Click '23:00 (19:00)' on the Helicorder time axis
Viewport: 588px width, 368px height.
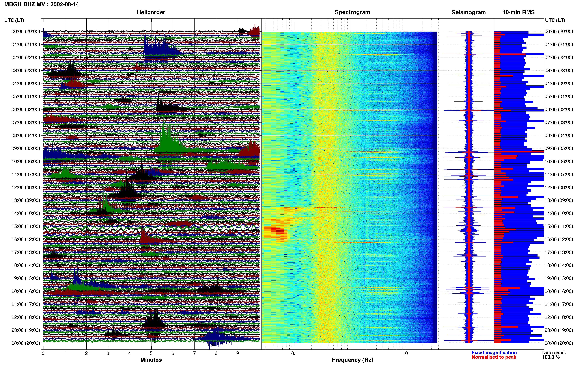pos(26,330)
